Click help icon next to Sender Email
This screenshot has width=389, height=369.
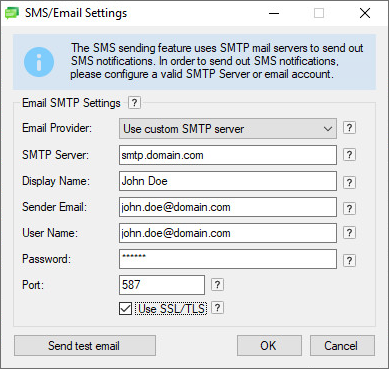coord(349,208)
